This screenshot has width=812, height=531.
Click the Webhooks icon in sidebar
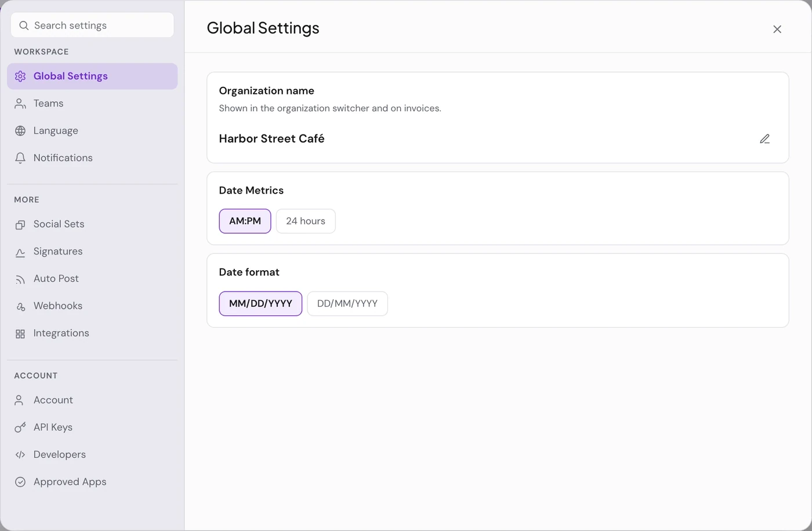click(20, 306)
